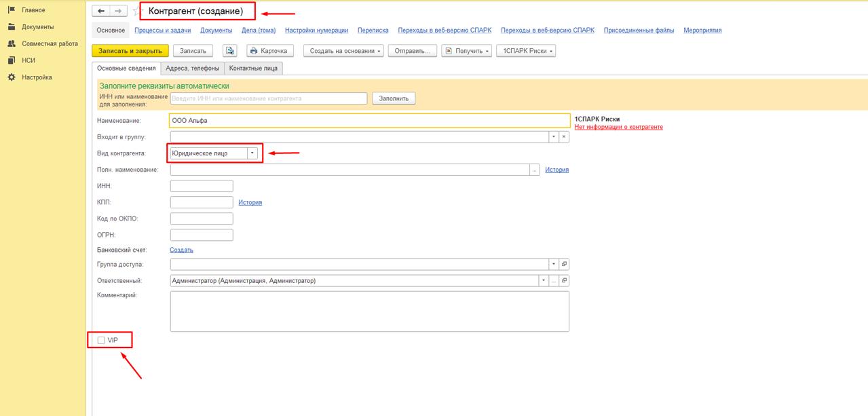Viewport: 868px width, 416px height.
Task: Click the ИНН input field
Action: click(x=202, y=186)
